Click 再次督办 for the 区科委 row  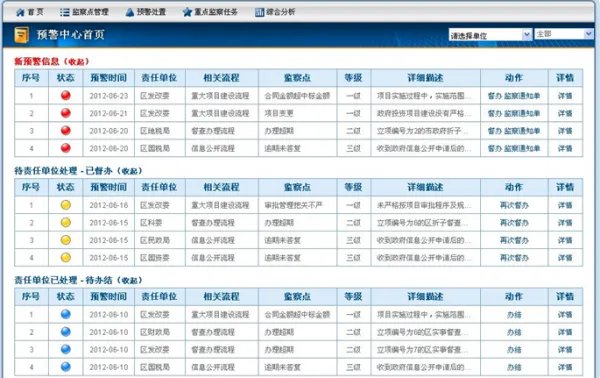[514, 223]
